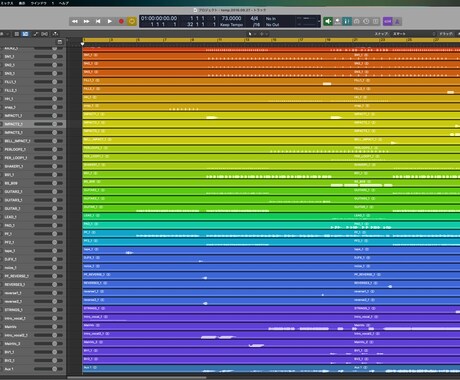Select the STRINGS_1 track header
The width and height of the screenshot is (460, 380).
click(x=33, y=310)
